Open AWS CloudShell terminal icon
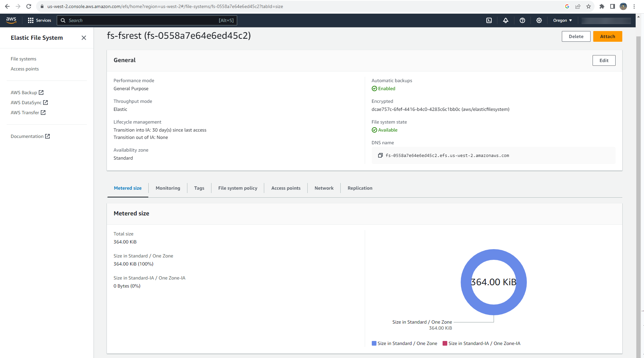644x358 pixels. 489,20
